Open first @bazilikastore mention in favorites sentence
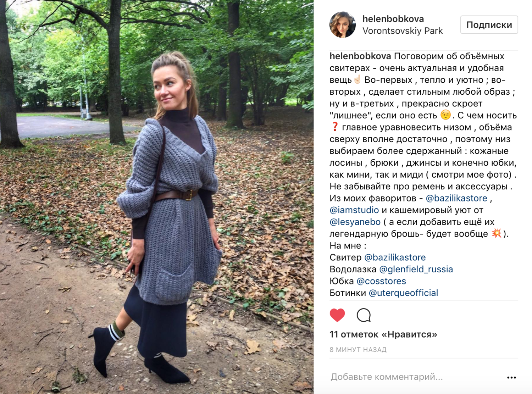Viewport: 532px width, 394px height. pyautogui.click(x=456, y=198)
